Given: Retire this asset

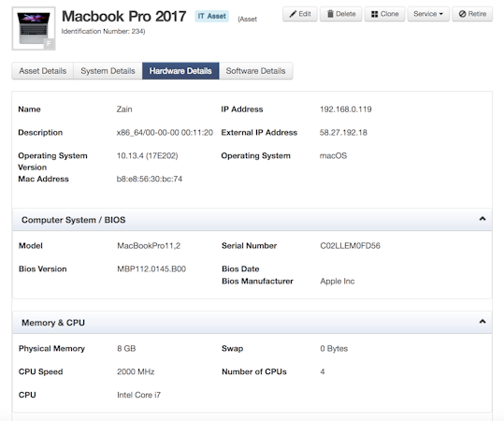Looking at the screenshot, I should pos(472,14).
